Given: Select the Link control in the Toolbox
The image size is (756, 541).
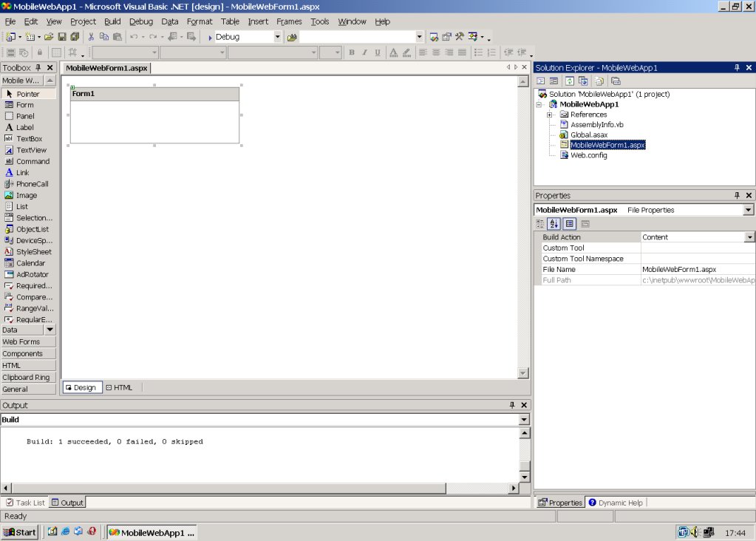Looking at the screenshot, I should 28,173.
